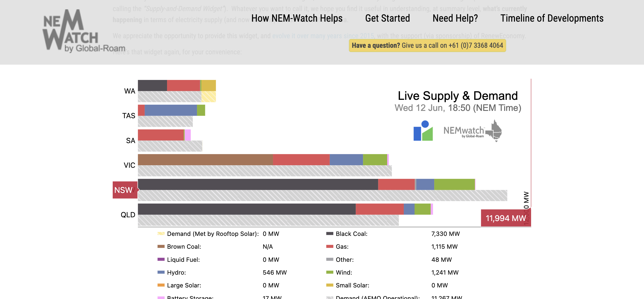Open How NEM-Watch Helps menu

point(297,18)
